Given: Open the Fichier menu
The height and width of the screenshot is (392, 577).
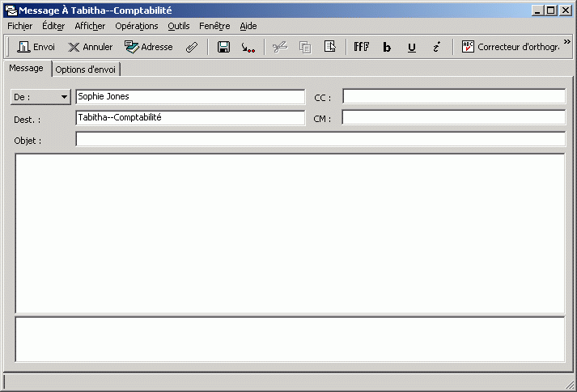Looking at the screenshot, I should point(20,26).
